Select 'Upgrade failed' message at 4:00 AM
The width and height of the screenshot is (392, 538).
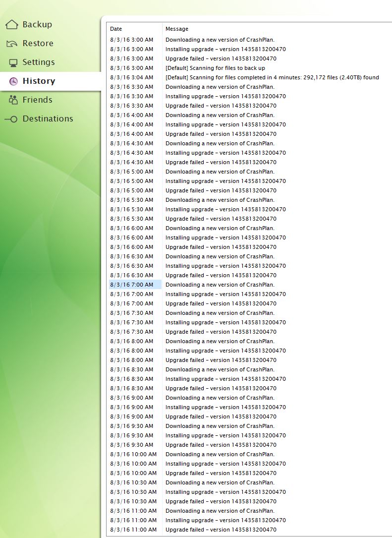click(221, 134)
